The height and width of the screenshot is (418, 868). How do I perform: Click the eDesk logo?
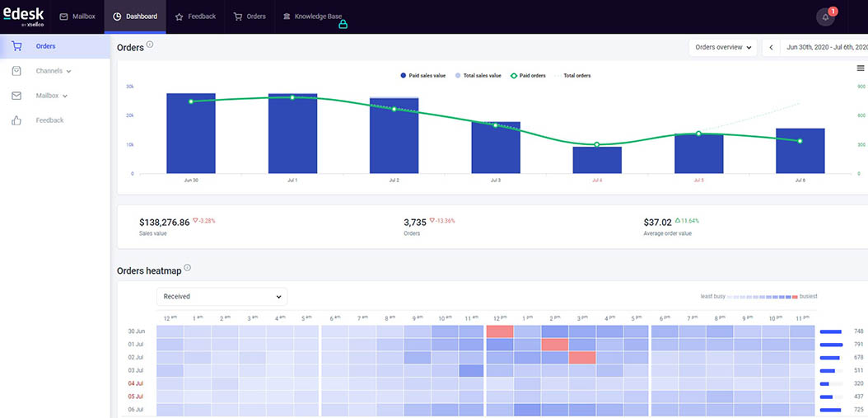click(x=23, y=16)
